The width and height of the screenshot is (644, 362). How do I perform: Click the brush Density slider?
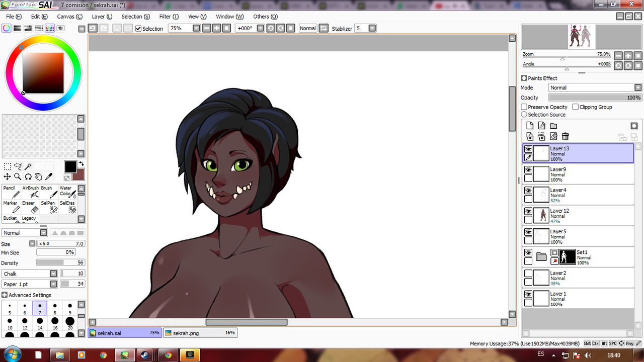pyautogui.click(x=60, y=262)
